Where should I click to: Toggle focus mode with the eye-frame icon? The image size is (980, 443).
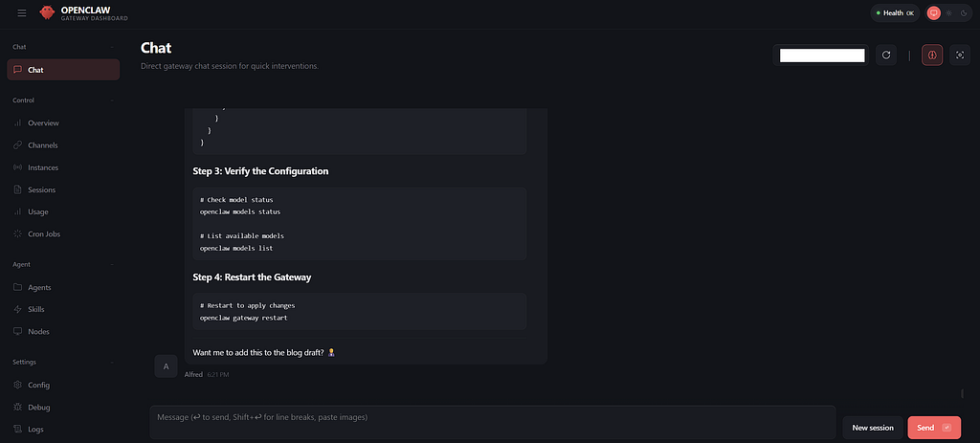[960, 55]
